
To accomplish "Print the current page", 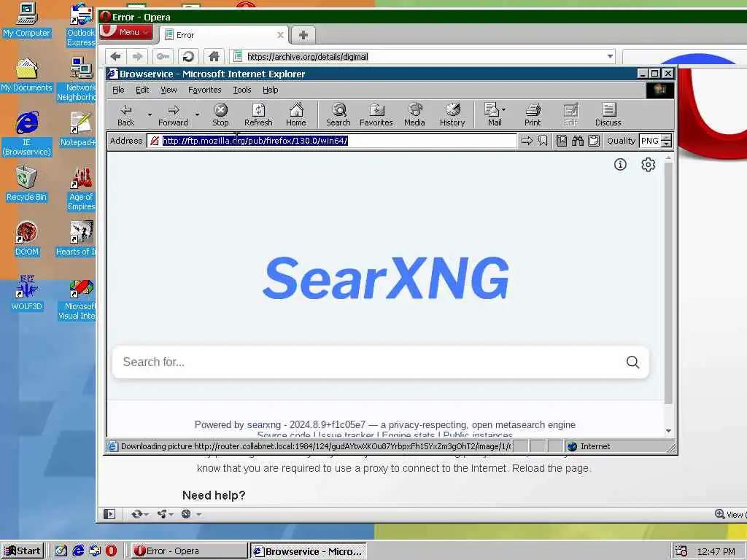I will click(533, 115).
